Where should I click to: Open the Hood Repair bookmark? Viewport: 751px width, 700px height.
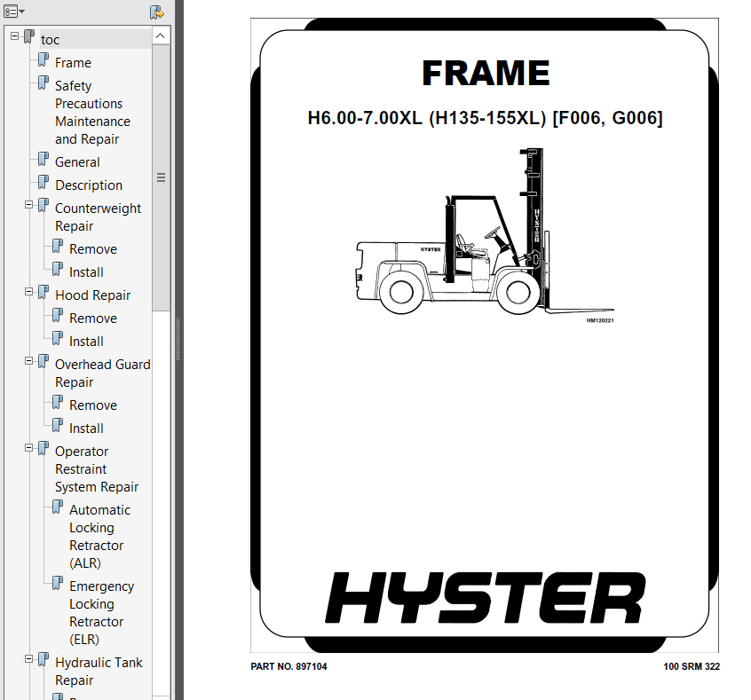(92, 295)
